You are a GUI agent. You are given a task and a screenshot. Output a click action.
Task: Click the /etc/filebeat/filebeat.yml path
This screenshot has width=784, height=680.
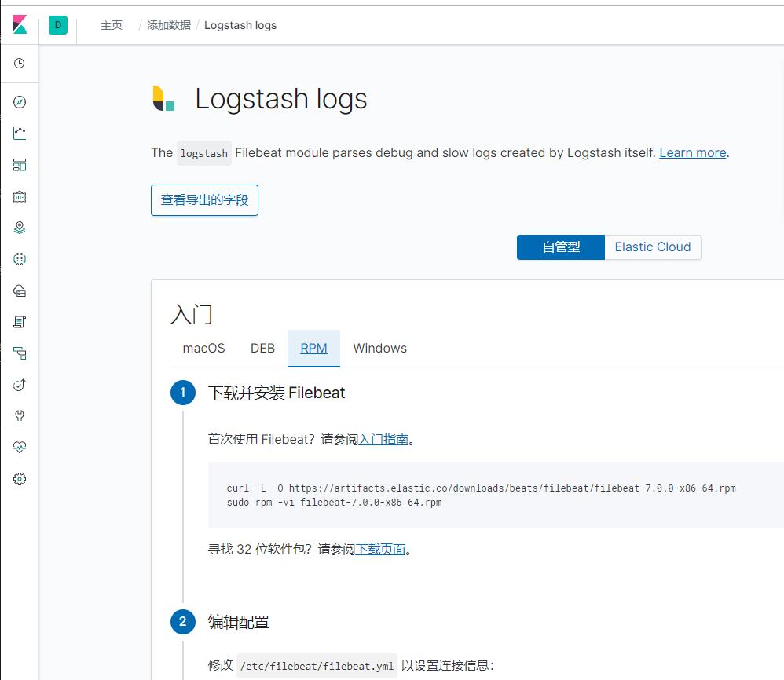317,666
